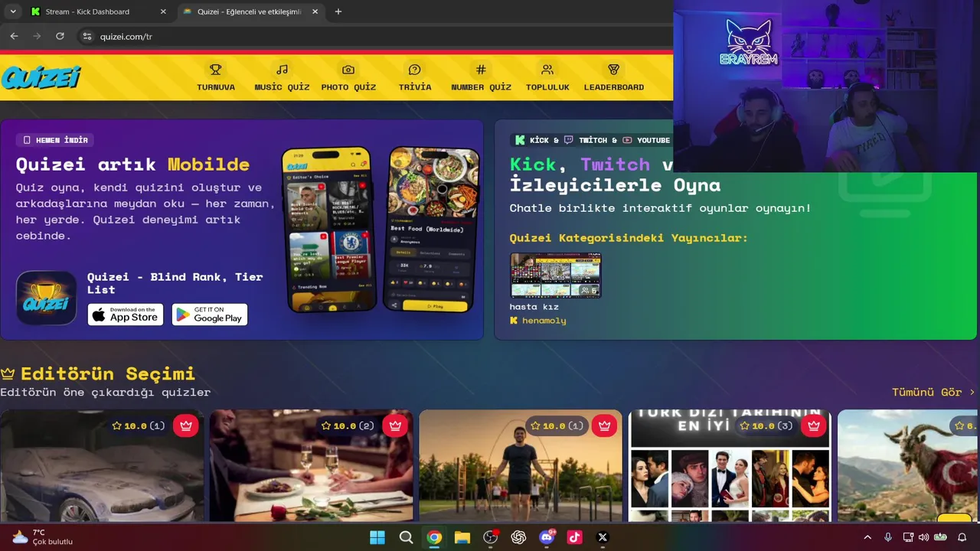Open a new browser tab
The image size is (980, 551).
(338, 11)
